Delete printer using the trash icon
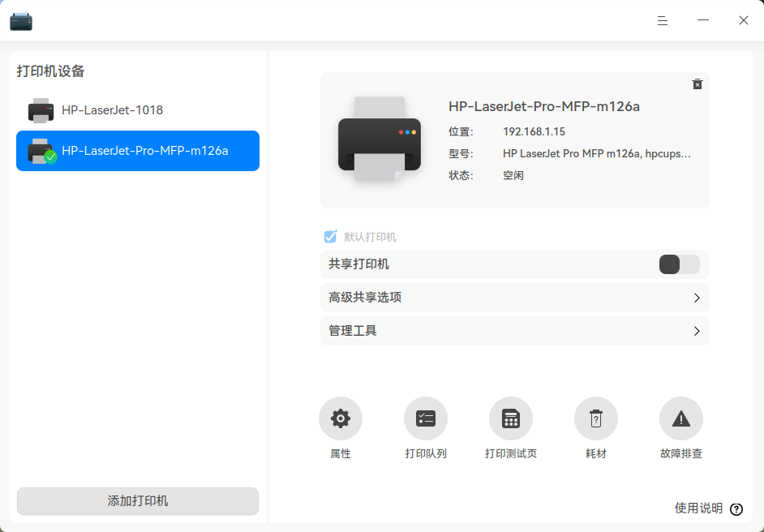Image resolution: width=764 pixels, height=532 pixels. (697, 84)
